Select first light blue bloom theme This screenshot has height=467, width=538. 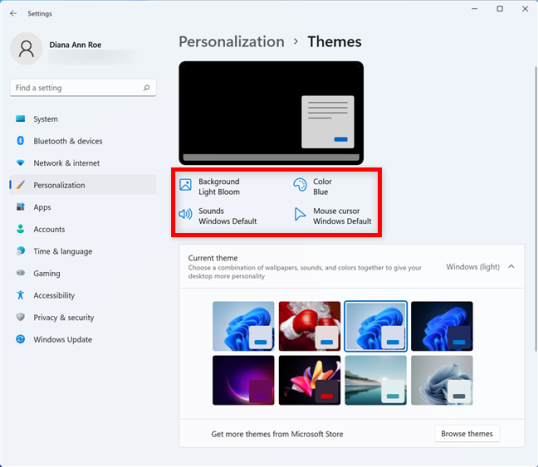point(243,326)
